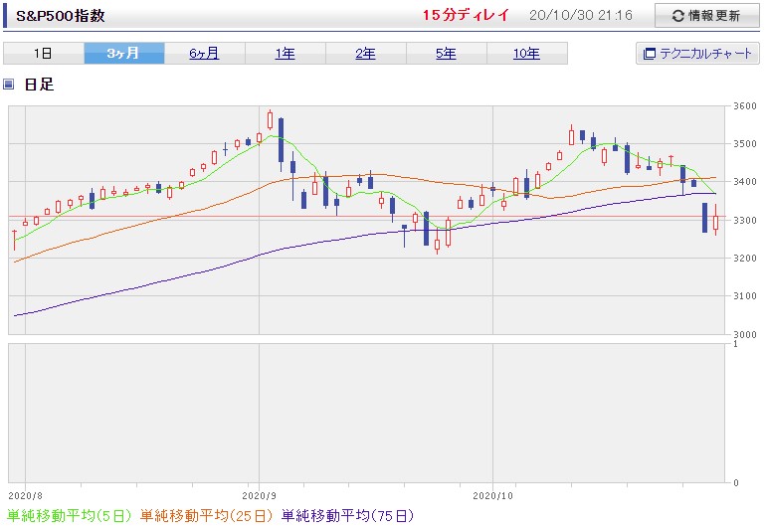766x532 pixels.
Task: Click the 3200 price axis label
Action: click(745, 258)
